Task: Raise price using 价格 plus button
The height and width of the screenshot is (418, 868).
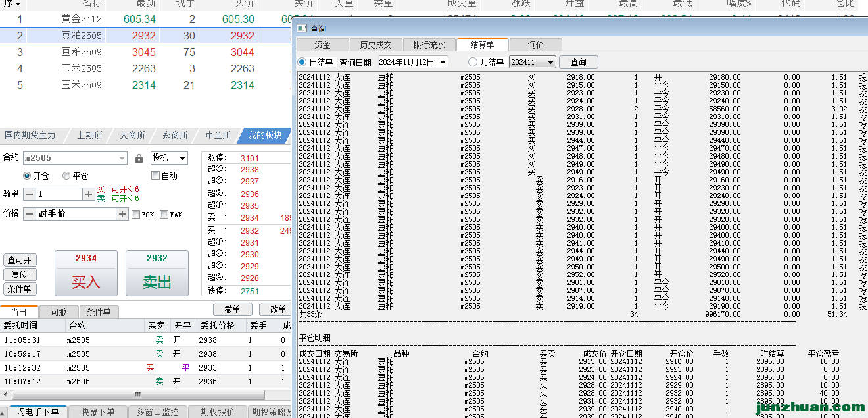Action: [122, 214]
